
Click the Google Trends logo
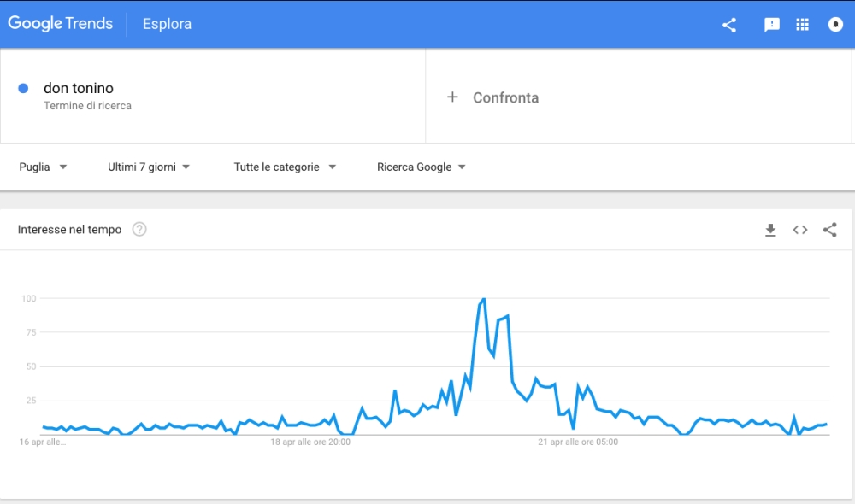click(60, 23)
